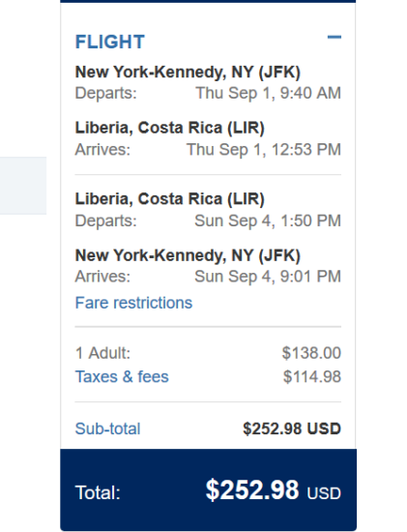This screenshot has width=407, height=532.
Task: Click the FLIGHT section heading
Action: coord(110,42)
